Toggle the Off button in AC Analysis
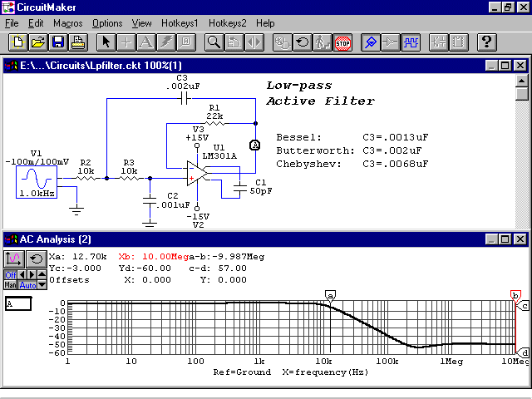 pos(10,275)
